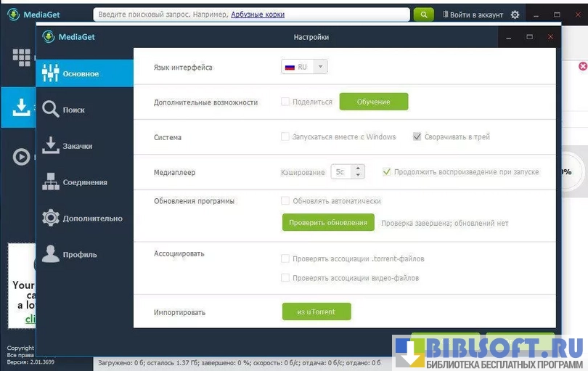Click the Основное sliders icon in sidebar

[50, 73]
